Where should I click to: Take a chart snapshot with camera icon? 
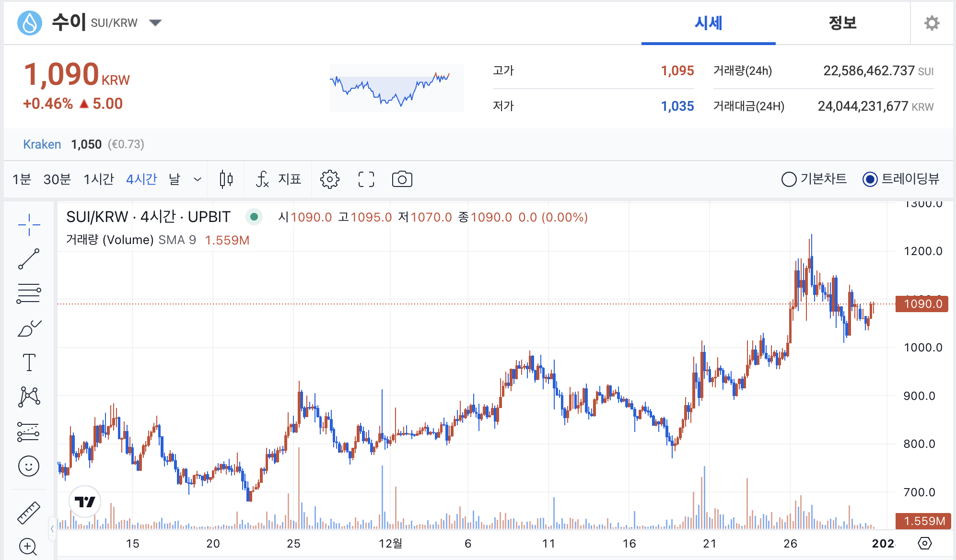(x=402, y=179)
